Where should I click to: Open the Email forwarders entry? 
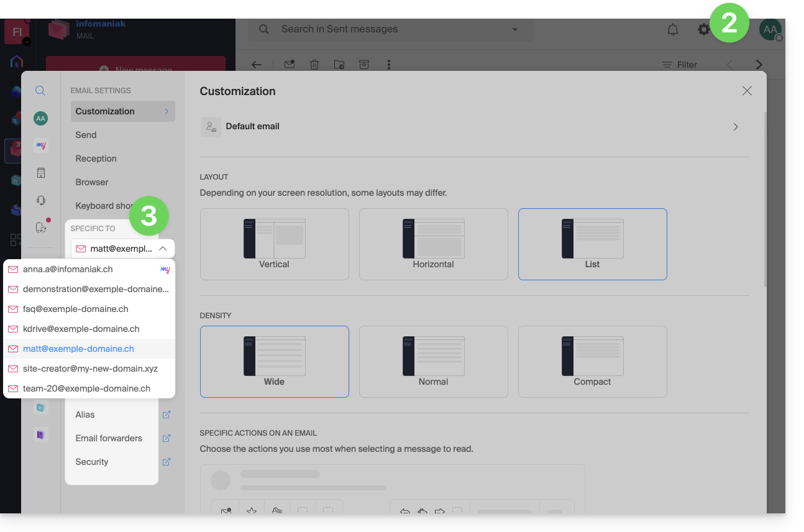pos(109,438)
